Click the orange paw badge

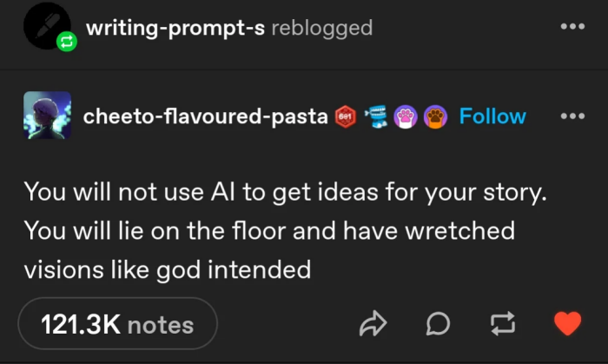[x=436, y=117]
